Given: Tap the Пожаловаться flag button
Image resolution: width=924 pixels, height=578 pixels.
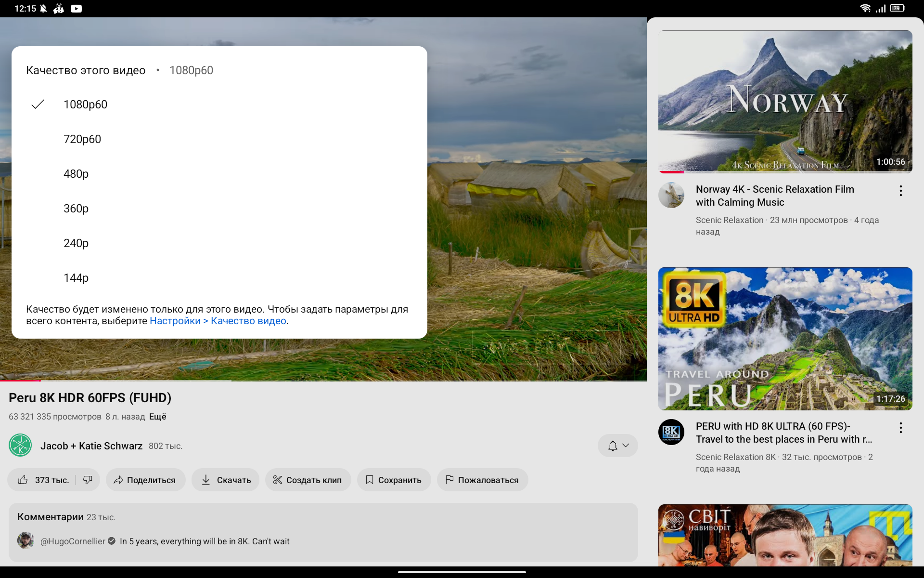Looking at the screenshot, I should (x=482, y=480).
